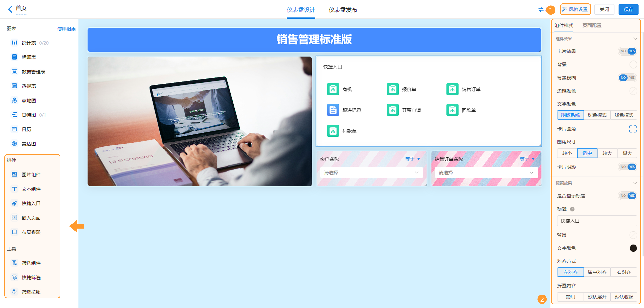Click the 图片组件 picture icon
The image size is (644, 308).
tap(14, 174)
